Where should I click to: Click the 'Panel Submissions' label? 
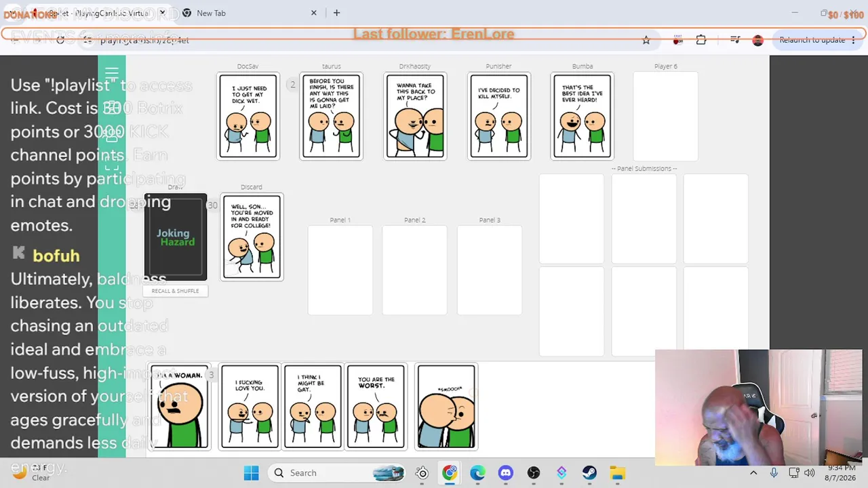click(x=644, y=168)
